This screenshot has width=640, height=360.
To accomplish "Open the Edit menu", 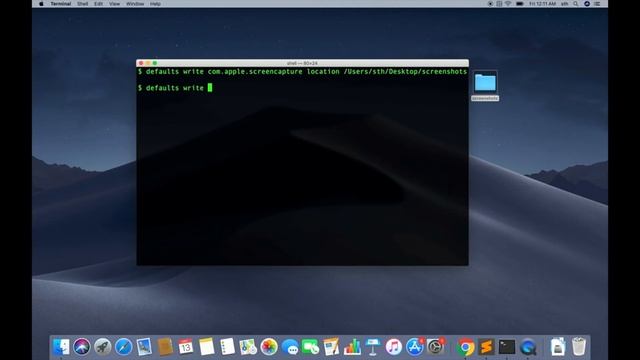I will point(98,4).
